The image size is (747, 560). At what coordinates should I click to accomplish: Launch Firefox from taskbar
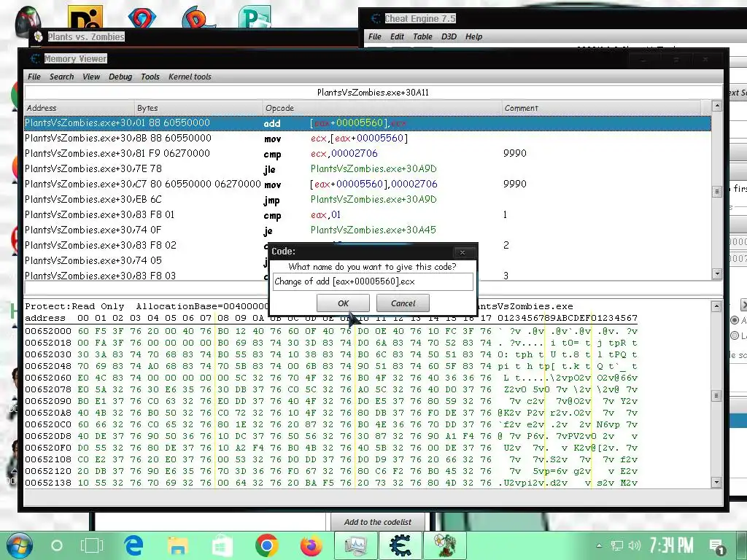311,545
